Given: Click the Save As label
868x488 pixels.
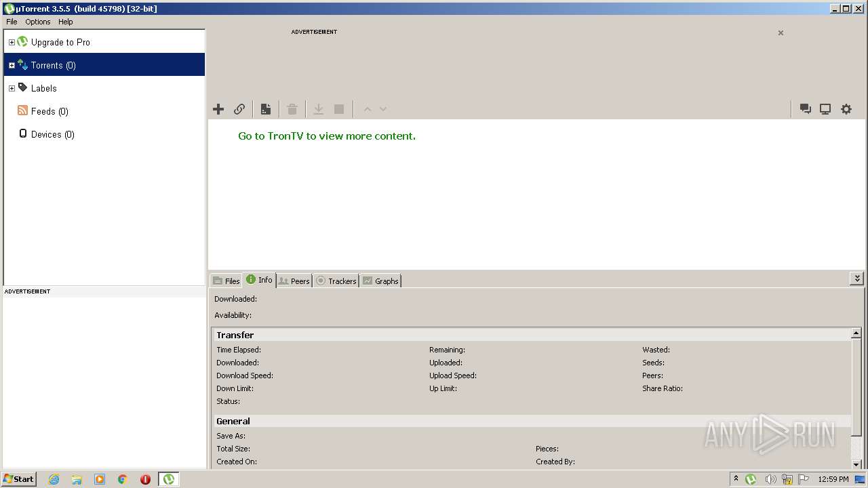Looking at the screenshot, I should tap(231, 436).
